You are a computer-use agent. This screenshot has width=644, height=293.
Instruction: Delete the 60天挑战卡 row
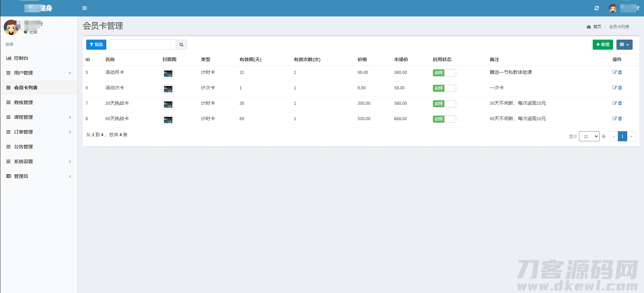click(x=620, y=118)
